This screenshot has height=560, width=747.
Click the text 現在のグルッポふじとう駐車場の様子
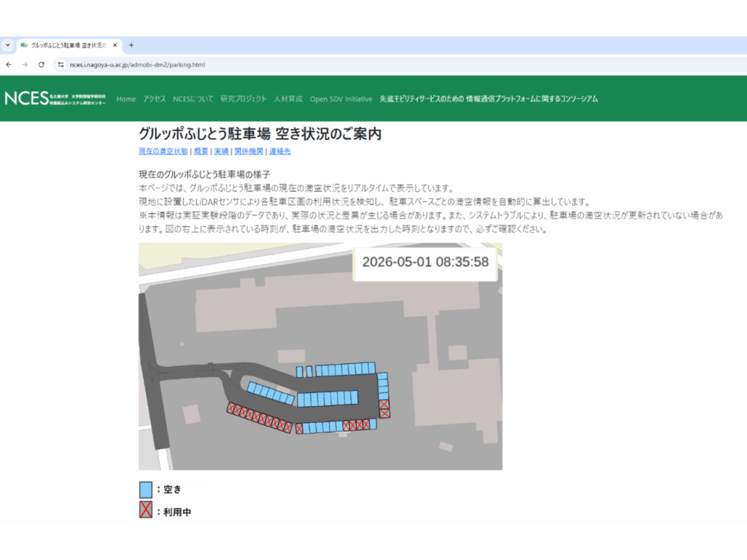(204, 174)
